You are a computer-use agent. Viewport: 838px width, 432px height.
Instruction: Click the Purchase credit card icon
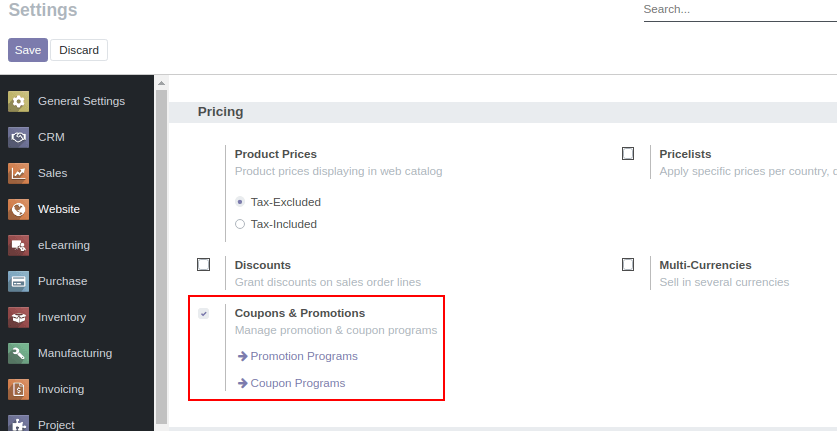click(x=18, y=281)
